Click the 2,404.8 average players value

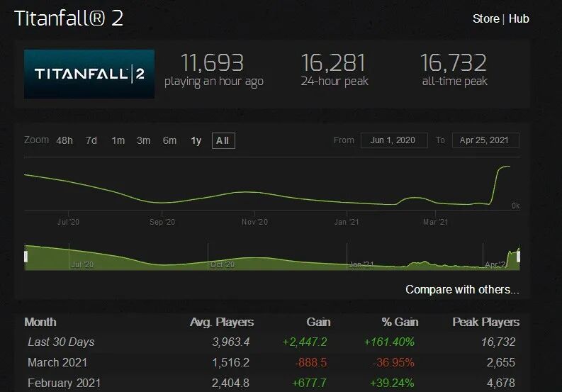point(230,383)
